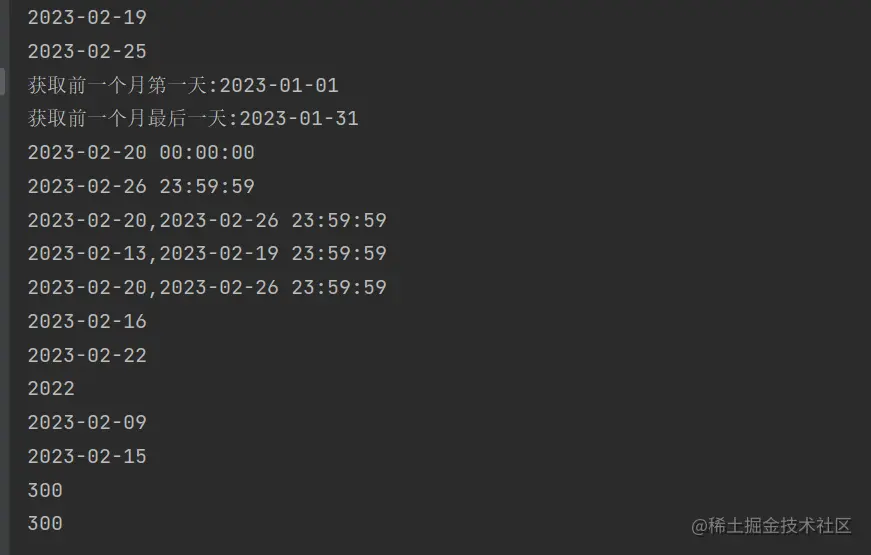Click the first 300 output line
The height and width of the screenshot is (555, 871).
pos(45,490)
